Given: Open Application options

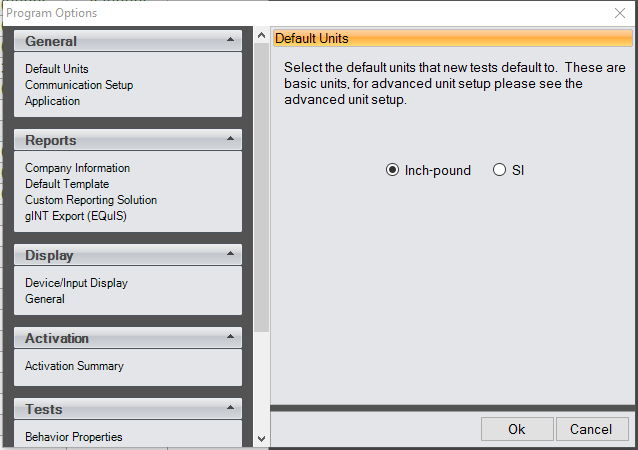Looking at the screenshot, I should (x=52, y=101).
